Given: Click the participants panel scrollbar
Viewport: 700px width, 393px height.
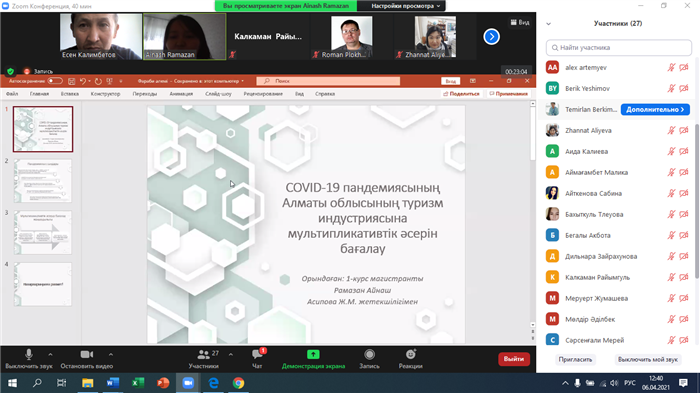Looking at the screenshot, I should click(696, 201).
